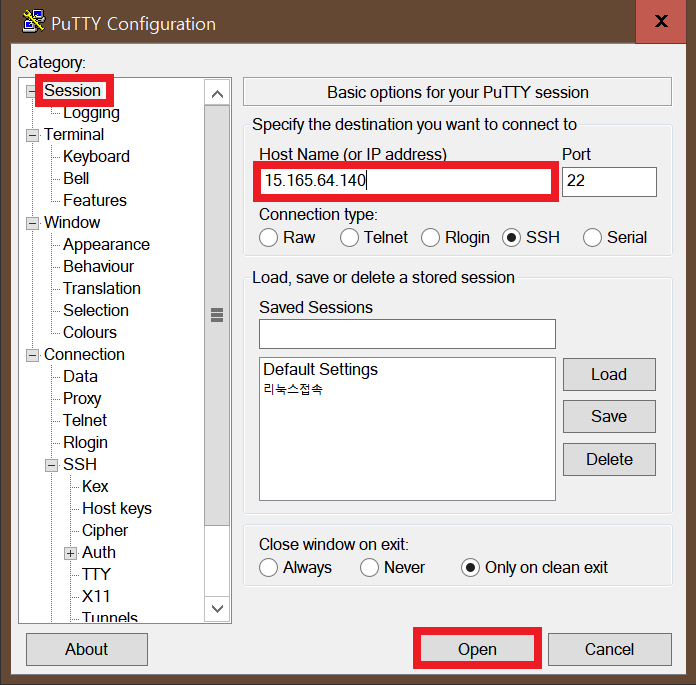This screenshot has height=685, width=696.
Task: Expand the Auth tree node
Action: click(x=70, y=553)
